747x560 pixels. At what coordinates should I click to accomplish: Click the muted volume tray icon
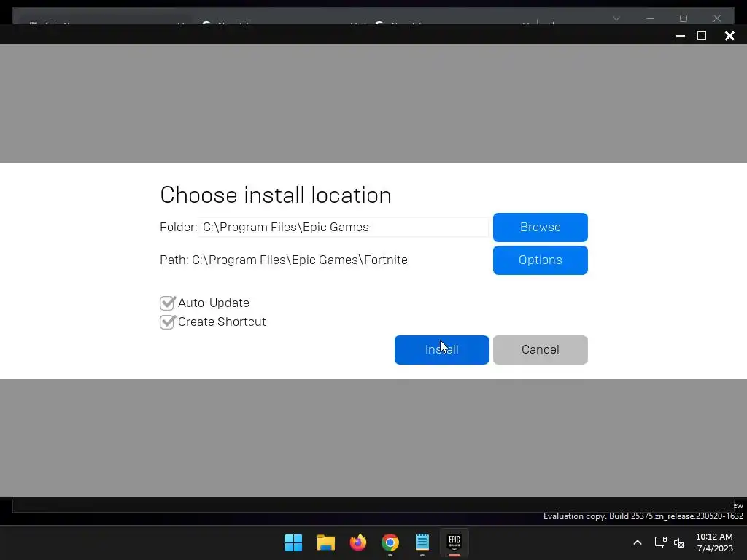[x=679, y=542]
